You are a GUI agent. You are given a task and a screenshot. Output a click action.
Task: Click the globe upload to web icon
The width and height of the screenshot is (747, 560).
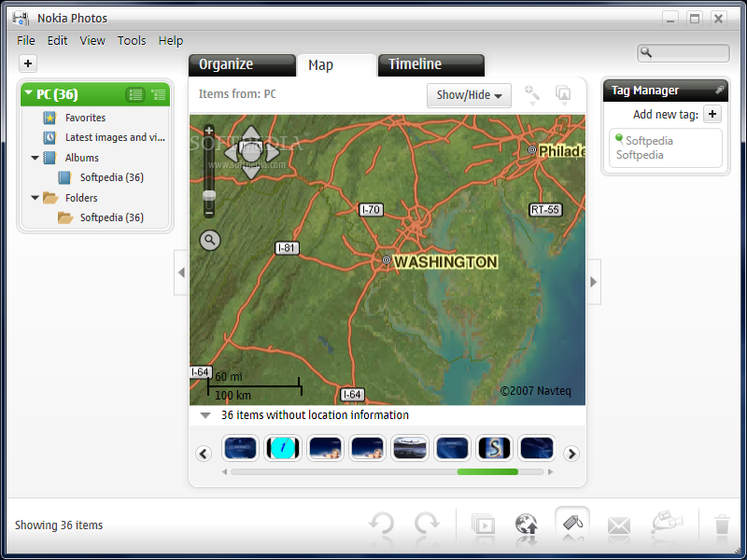(x=527, y=525)
